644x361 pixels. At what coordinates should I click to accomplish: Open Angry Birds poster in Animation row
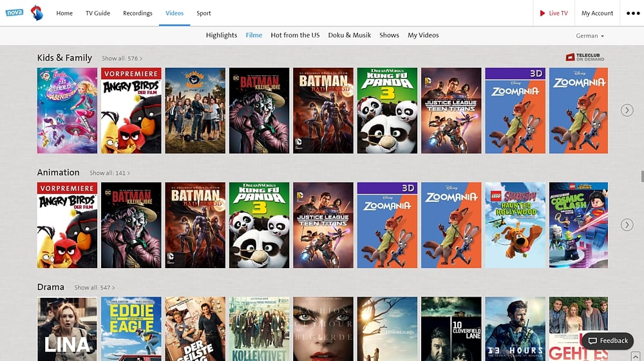point(68,226)
